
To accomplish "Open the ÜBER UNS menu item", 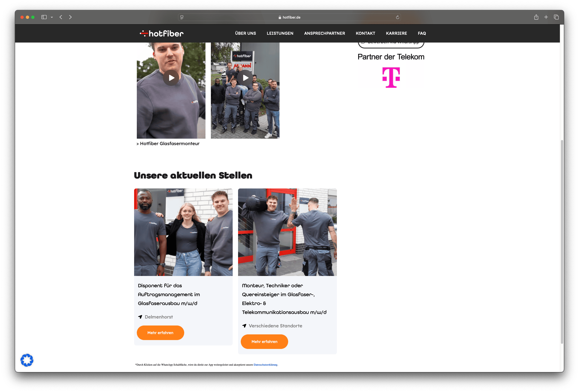I will [x=245, y=33].
